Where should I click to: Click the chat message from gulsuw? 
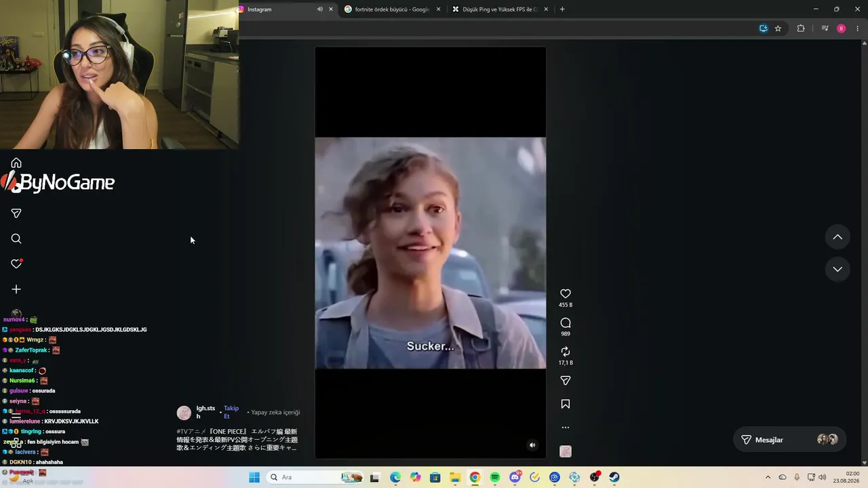tap(29, 391)
